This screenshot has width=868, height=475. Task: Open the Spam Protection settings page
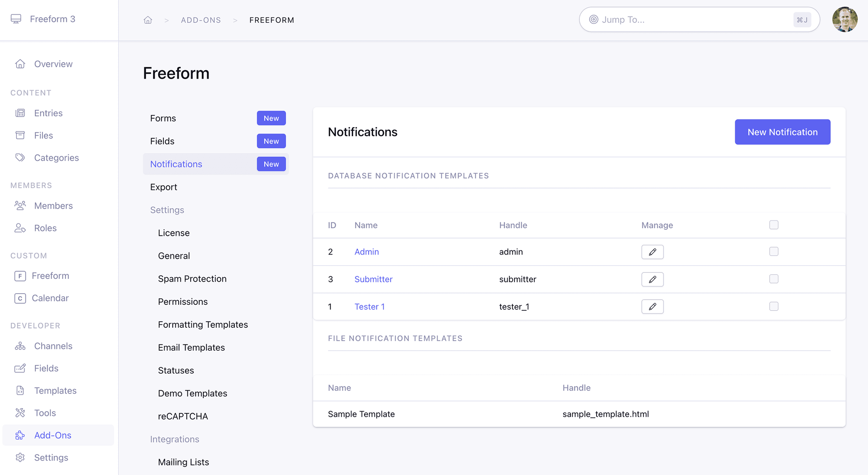[x=192, y=278]
